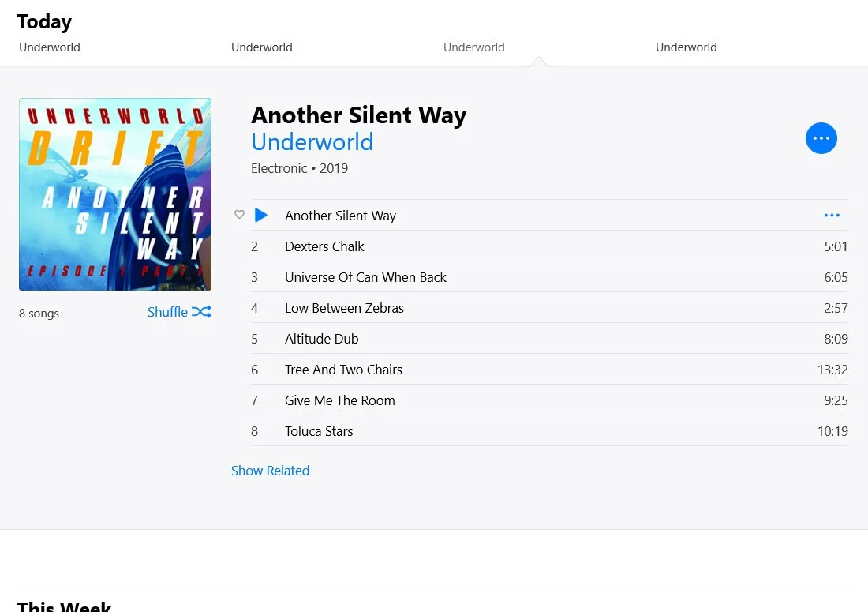
Task: Select track 2 Dexters Chalk
Action: (x=549, y=246)
